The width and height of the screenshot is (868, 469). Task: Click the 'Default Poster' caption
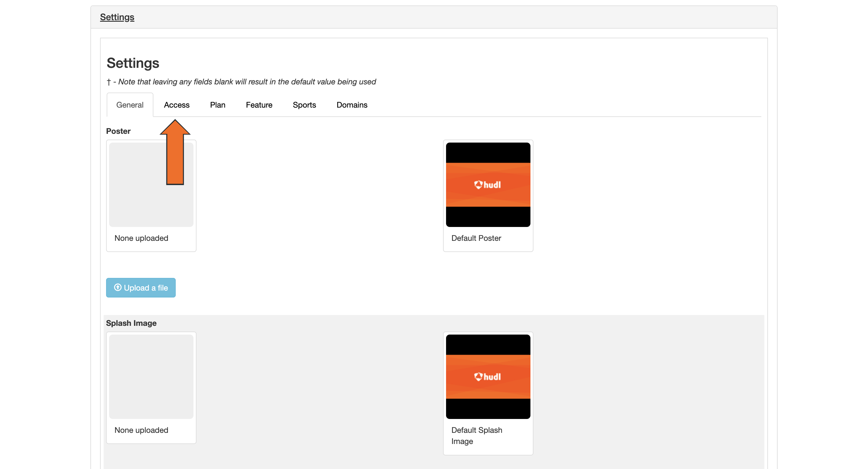coord(476,238)
